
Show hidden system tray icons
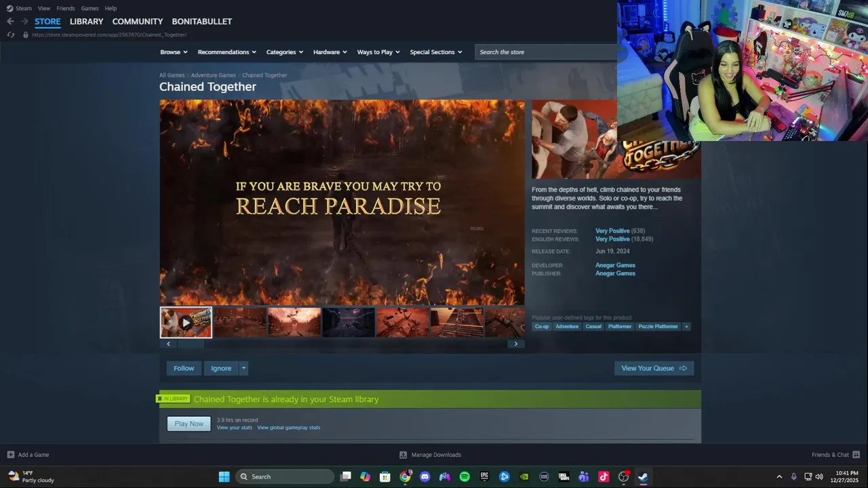click(779, 476)
